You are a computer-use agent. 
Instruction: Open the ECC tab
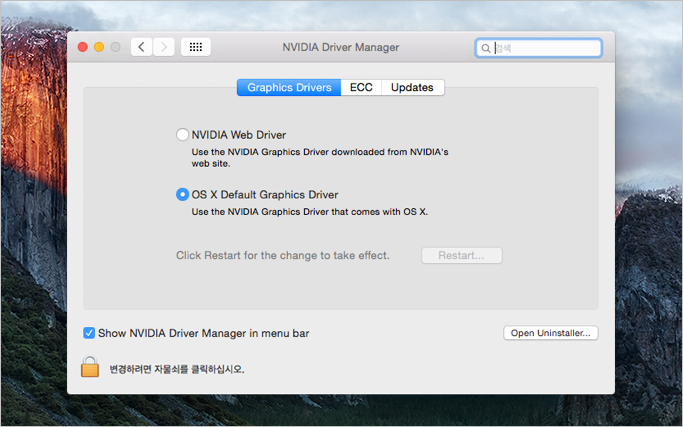[361, 88]
